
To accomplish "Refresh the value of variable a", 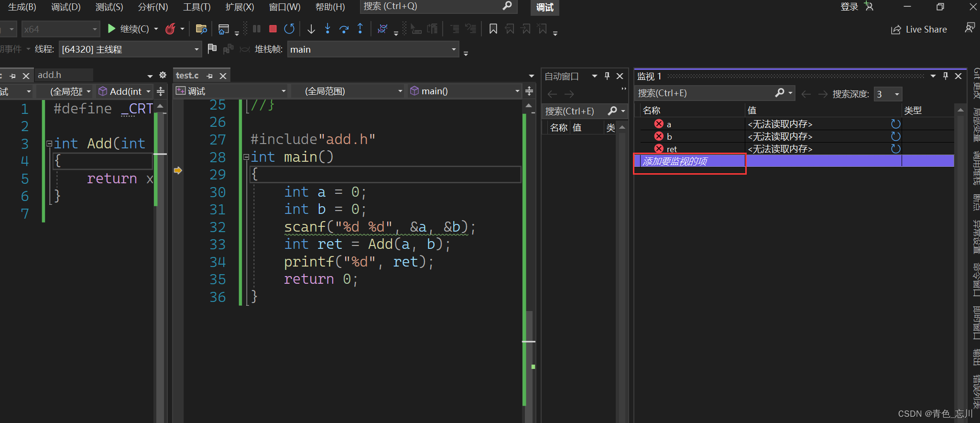I will [895, 124].
